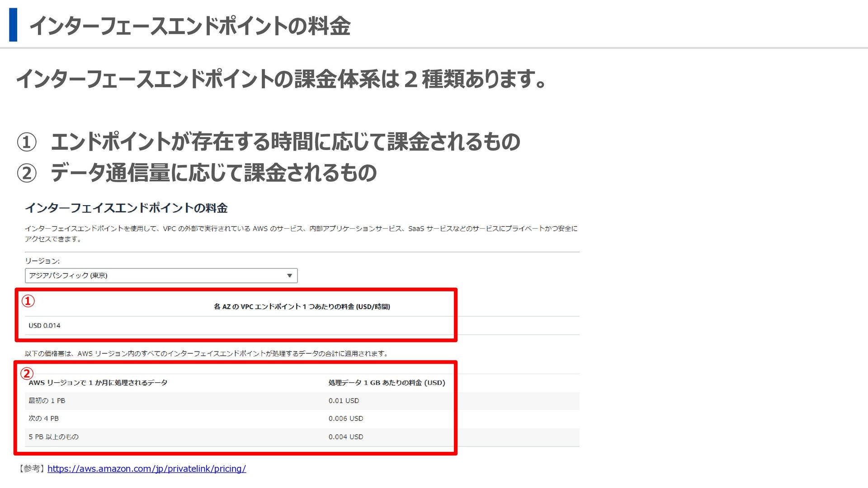Click the blue bar beside slide title
The height and width of the screenshot is (488, 868).
[13, 25]
